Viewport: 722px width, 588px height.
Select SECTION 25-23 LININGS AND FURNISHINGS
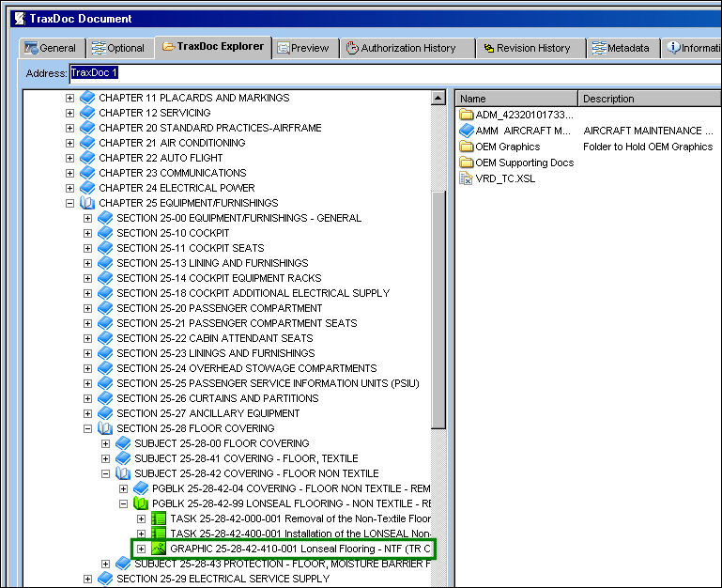click(216, 353)
